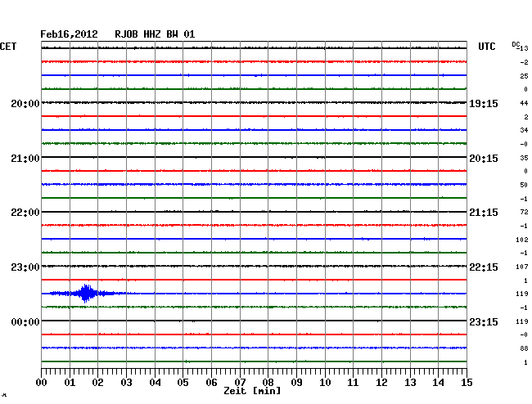
Task: Click minute axis label 08
Action: (268, 382)
